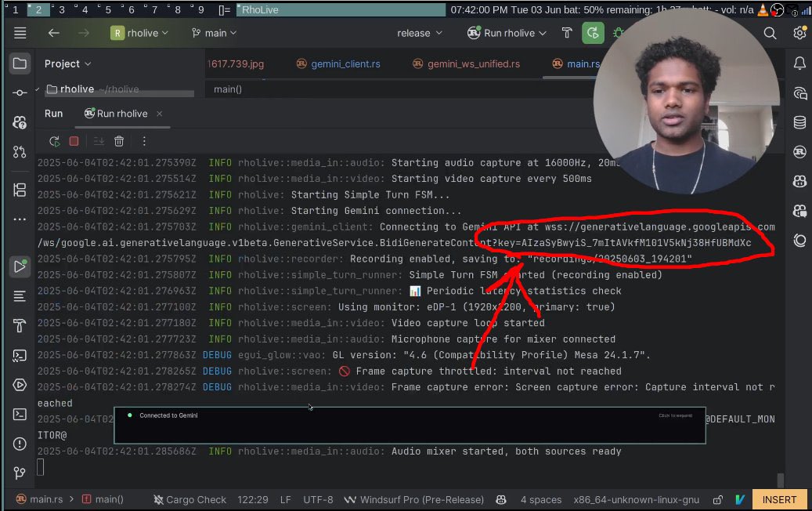Screen dimensions: 812x511
Task: Open the Services tool window icon
Action: coord(20,385)
